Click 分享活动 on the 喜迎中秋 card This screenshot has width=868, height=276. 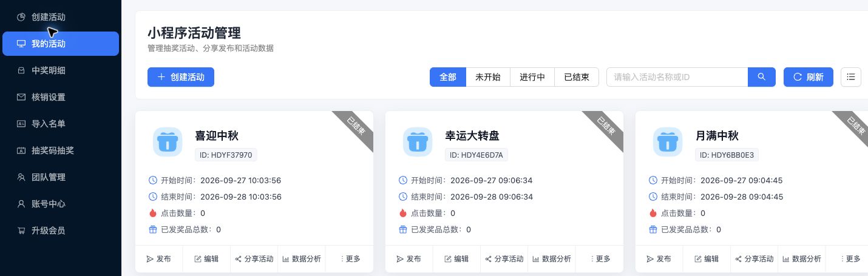point(254,258)
